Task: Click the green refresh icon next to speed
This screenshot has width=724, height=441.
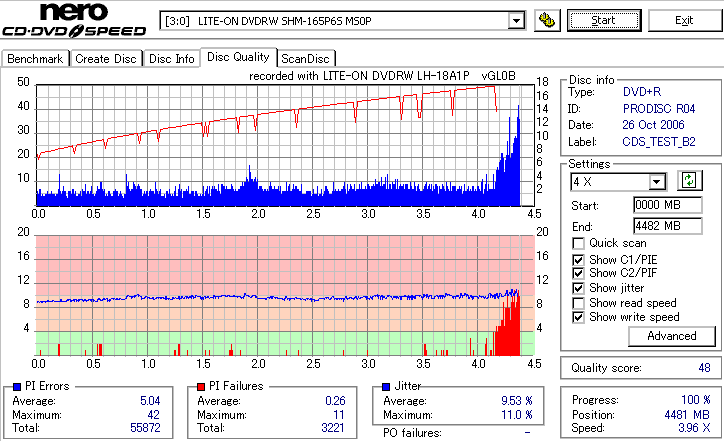Action: (689, 181)
